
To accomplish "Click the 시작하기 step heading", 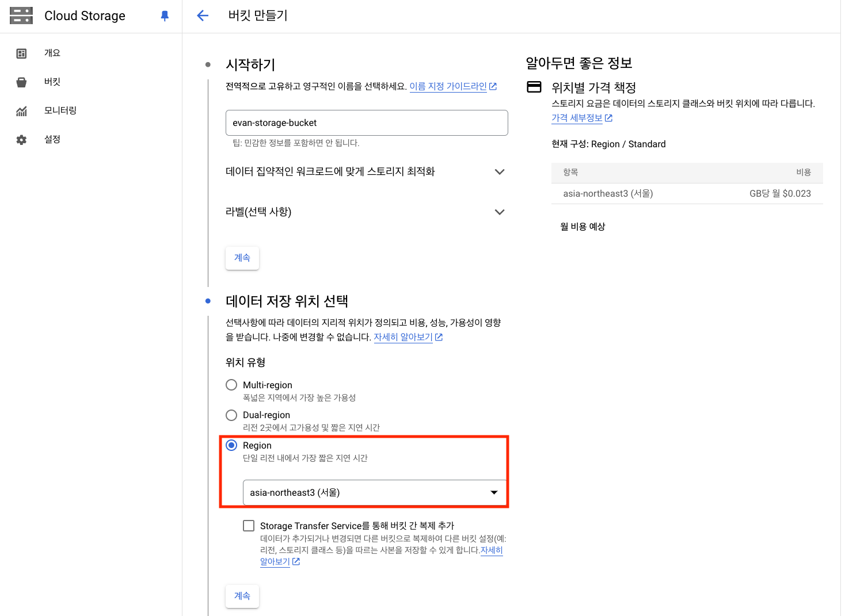I will pos(250,65).
